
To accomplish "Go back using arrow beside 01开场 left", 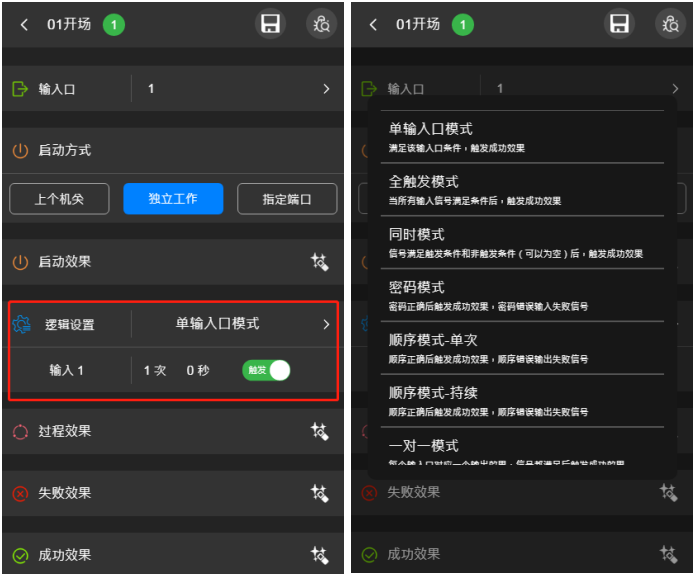I will click(24, 24).
